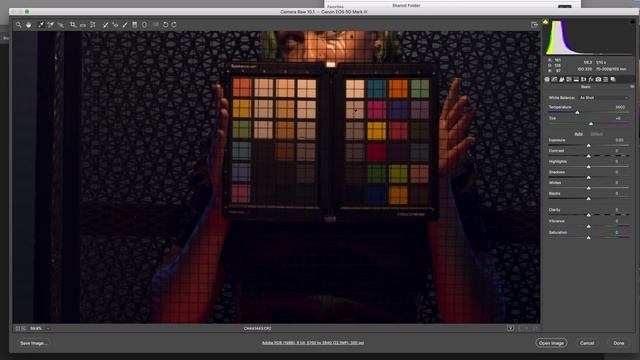
Task: Open the White Balance dropdown
Action: (603, 98)
